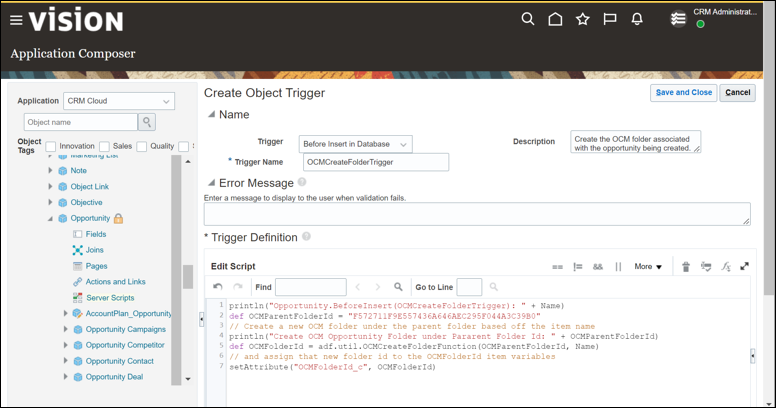Click the Find text field
Viewport: 776px width, 408px height.
pos(311,287)
